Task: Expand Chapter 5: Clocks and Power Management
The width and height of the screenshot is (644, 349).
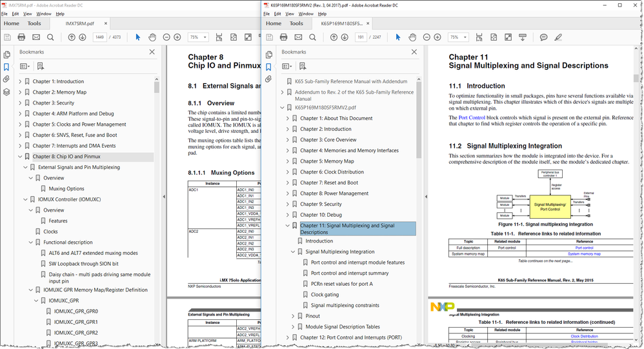Action: [x=20, y=125]
